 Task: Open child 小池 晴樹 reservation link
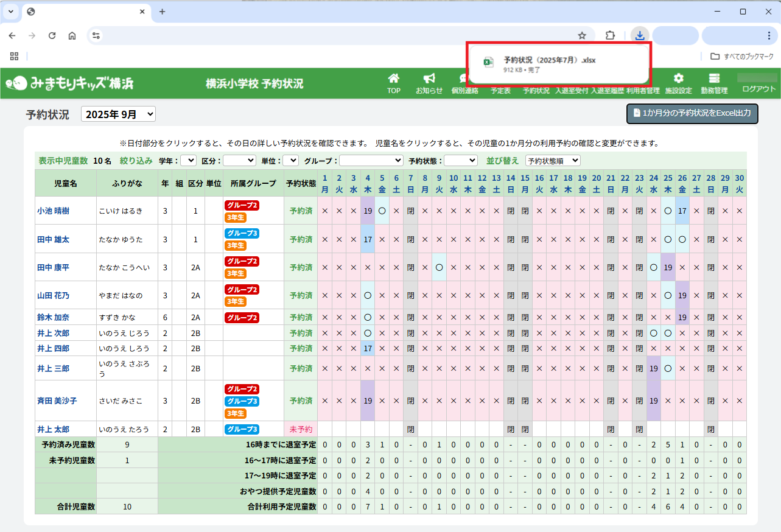click(x=53, y=211)
